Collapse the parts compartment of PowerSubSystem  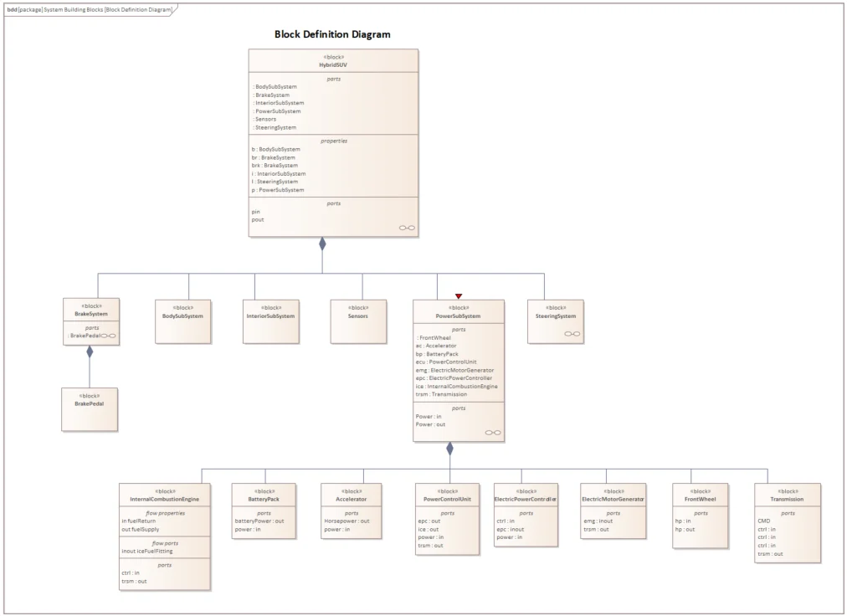[459, 329]
